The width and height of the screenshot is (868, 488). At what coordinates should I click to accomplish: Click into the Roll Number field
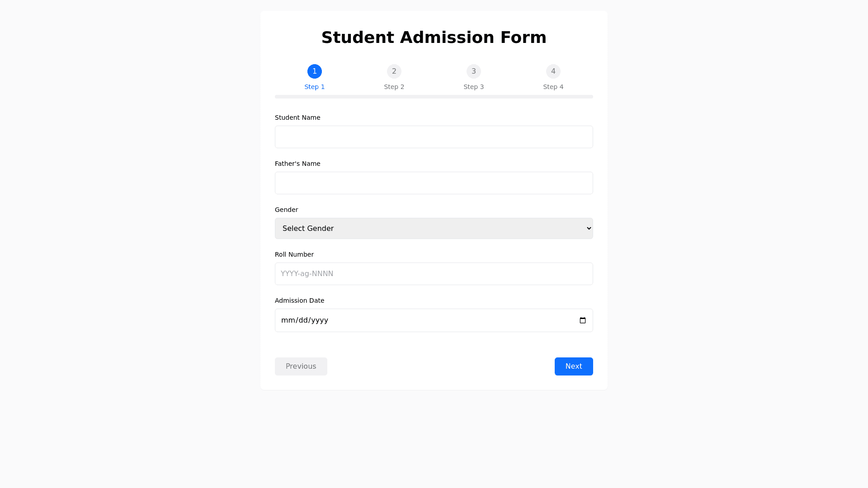434,274
